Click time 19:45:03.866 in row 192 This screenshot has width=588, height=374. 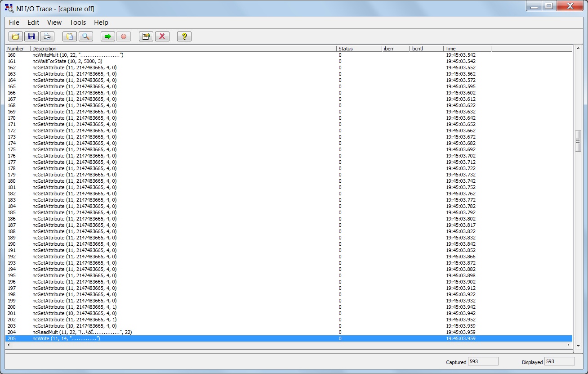461,257
